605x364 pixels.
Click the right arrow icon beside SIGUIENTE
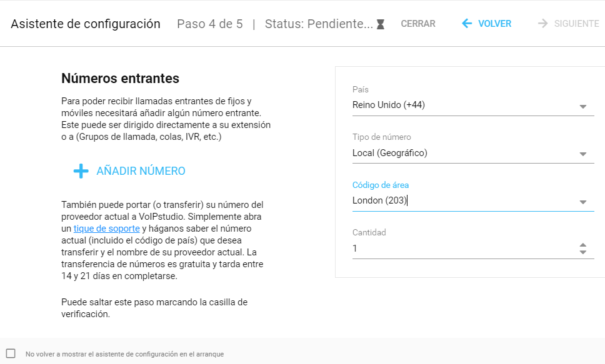pyautogui.click(x=542, y=24)
